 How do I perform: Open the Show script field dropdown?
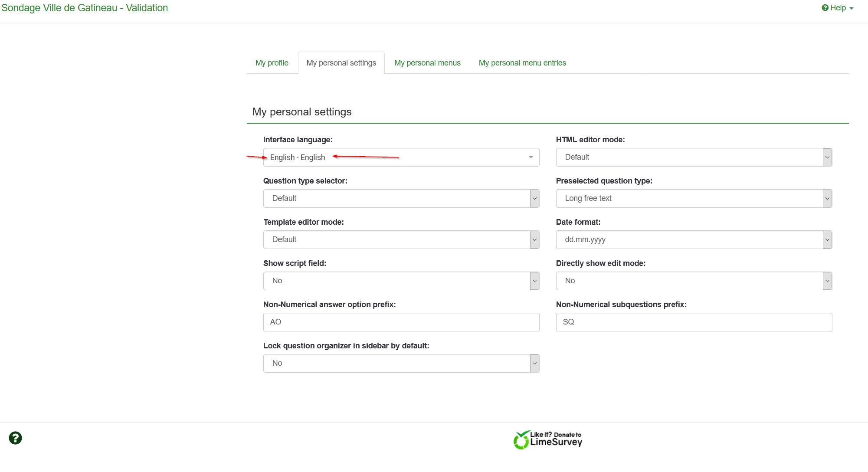point(401,281)
